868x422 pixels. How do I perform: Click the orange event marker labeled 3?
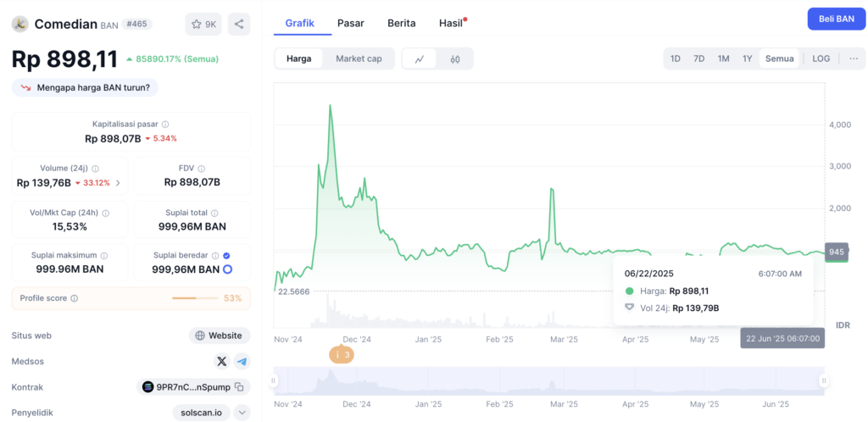pos(342,355)
